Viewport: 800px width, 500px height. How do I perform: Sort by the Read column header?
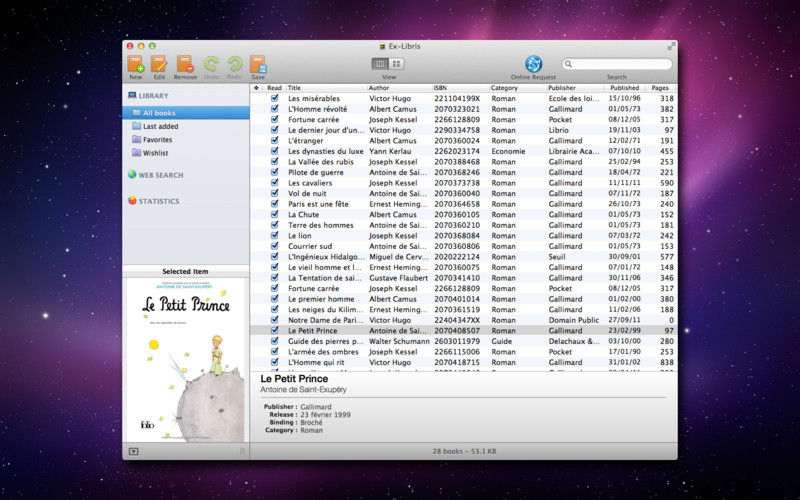point(274,88)
